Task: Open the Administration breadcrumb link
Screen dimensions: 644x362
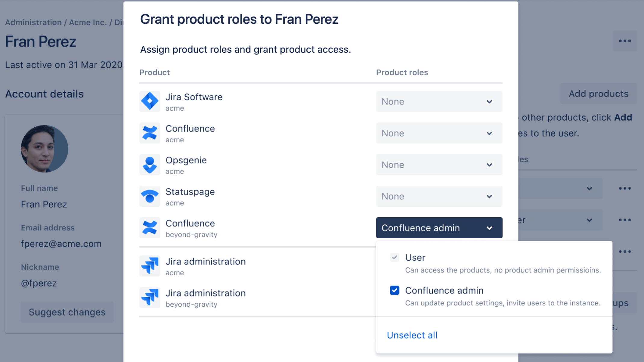Action: [x=33, y=22]
